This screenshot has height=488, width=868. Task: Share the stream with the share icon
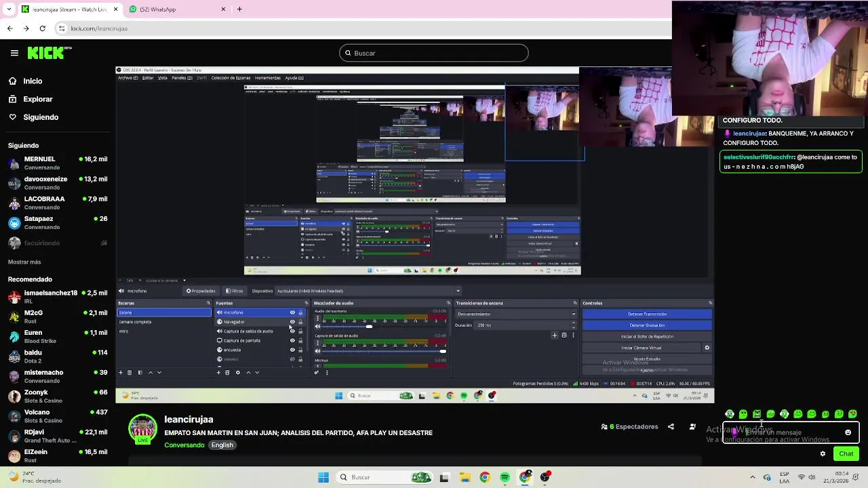(671, 427)
